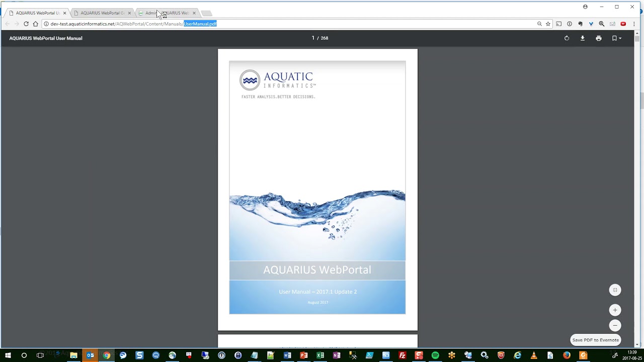Click the forward navigation arrow
Viewport: 644px width, 362px height.
pos(17,24)
